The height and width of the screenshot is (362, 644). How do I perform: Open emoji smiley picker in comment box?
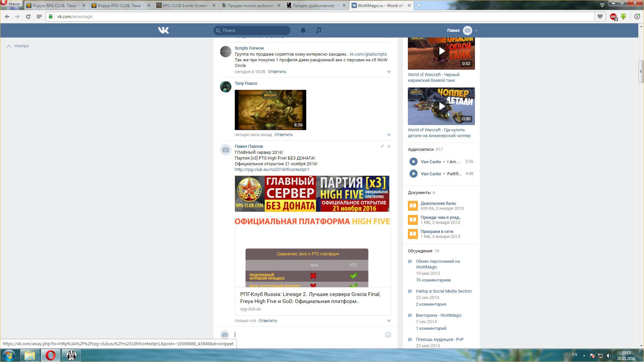coord(388,335)
